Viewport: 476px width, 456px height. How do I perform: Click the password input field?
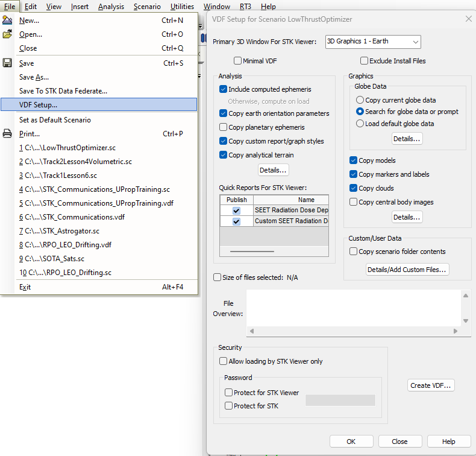pyautogui.click(x=340, y=400)
